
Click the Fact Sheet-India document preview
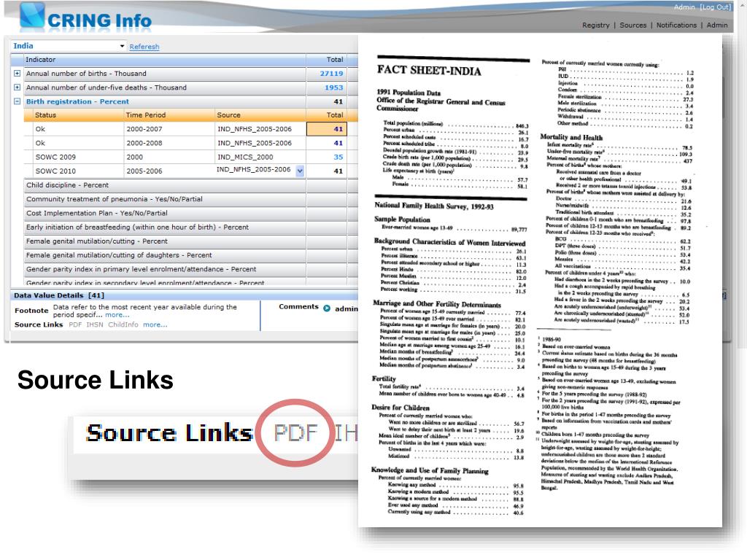541,281
